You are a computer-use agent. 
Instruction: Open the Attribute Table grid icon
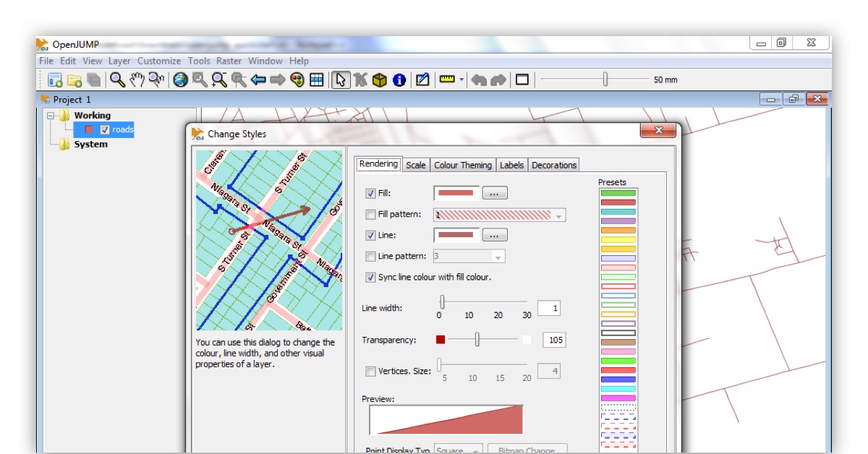click(315, 80)
